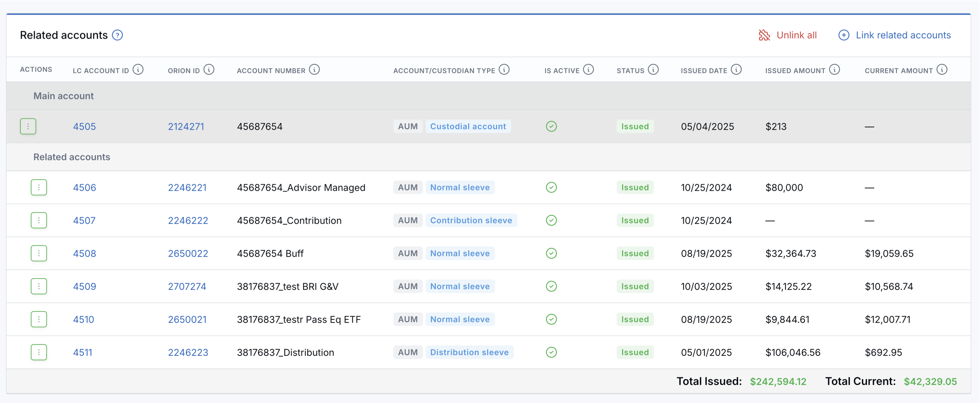Click Issued status badge in row 4509

[635, 286]
